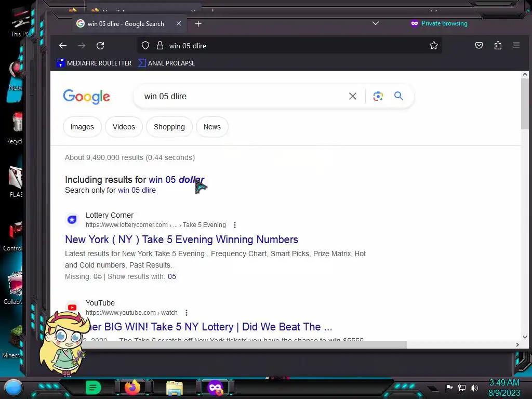Open New York Take 5 Evening Winning Numbers
Screen dimensions: 532x399
click(181, 240)
